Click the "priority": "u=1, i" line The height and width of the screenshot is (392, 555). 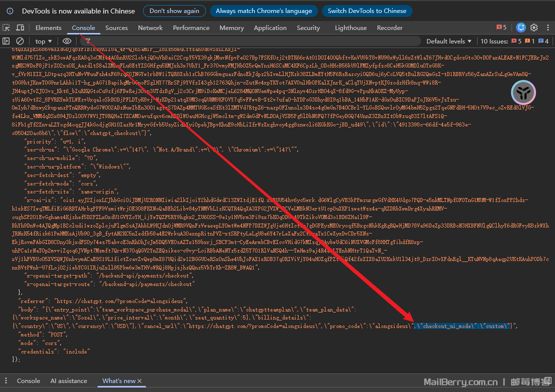(55, 141)
